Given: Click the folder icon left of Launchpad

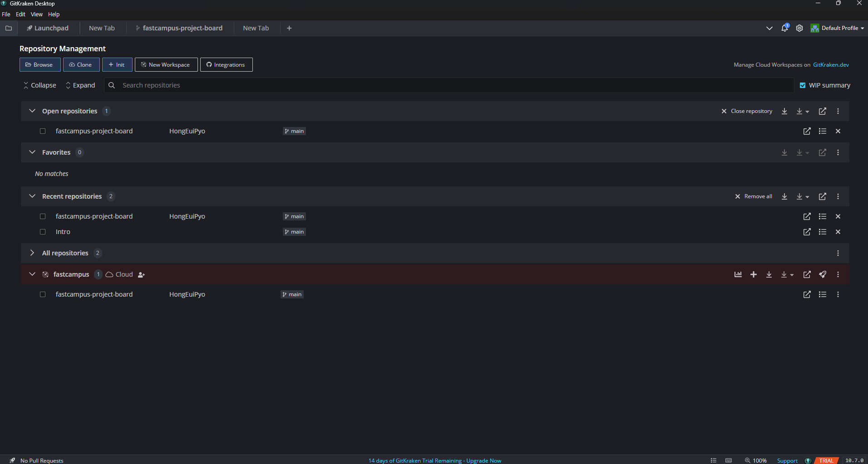Looking at the screenshot, I should point(9,28).
